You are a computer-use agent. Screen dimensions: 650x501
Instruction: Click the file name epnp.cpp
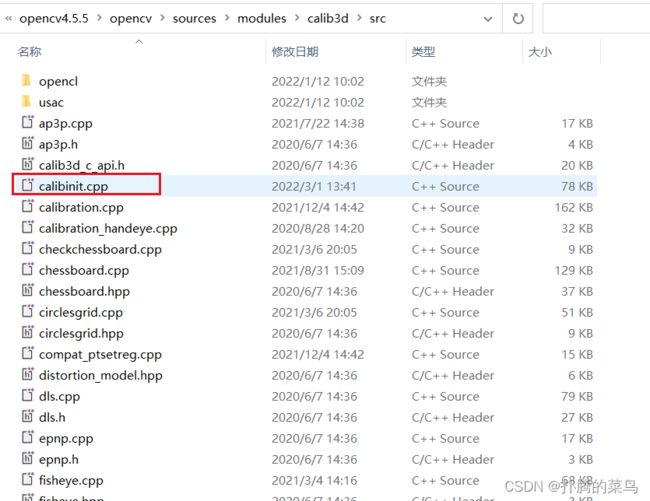[x=66, y=438]
